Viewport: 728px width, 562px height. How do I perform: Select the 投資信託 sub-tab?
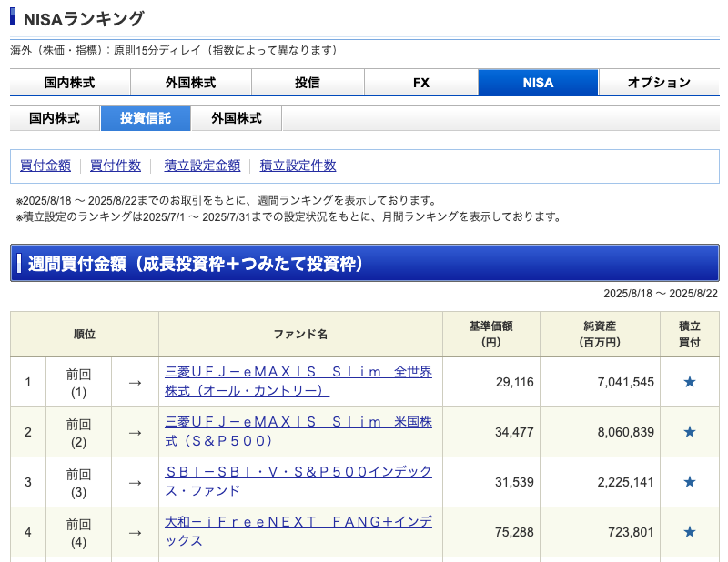click(146, 118)
